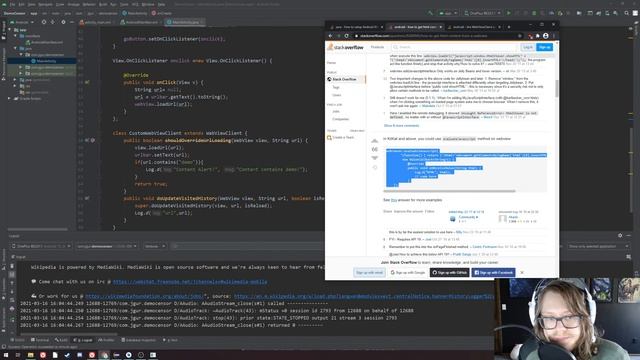Click Sign up with email
This screenshot has height=360, width=640.
tap(369, 272)
